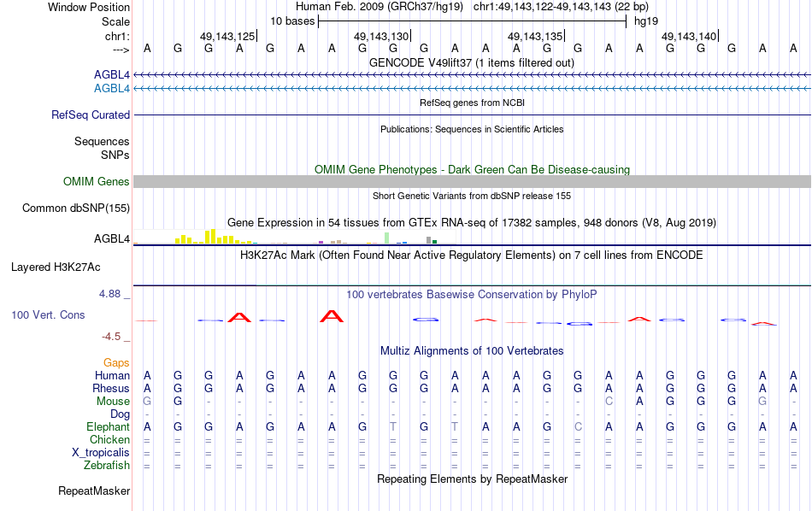Click the faded "C" base in the Mouse row
The height and width of the screenshot is (511, 812).
[609, 402]
